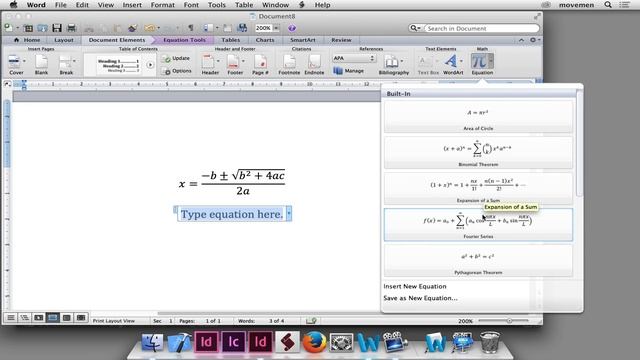Viewport: 640px width, 360px height.
Task: Click the Spotlight search icon in menu bar
Action: tap(608, 5)
